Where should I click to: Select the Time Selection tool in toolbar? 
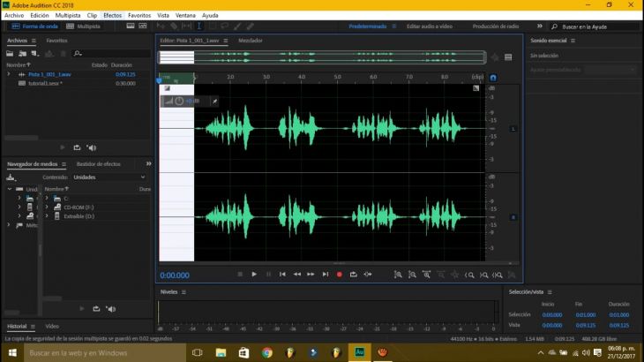(198, 26)
